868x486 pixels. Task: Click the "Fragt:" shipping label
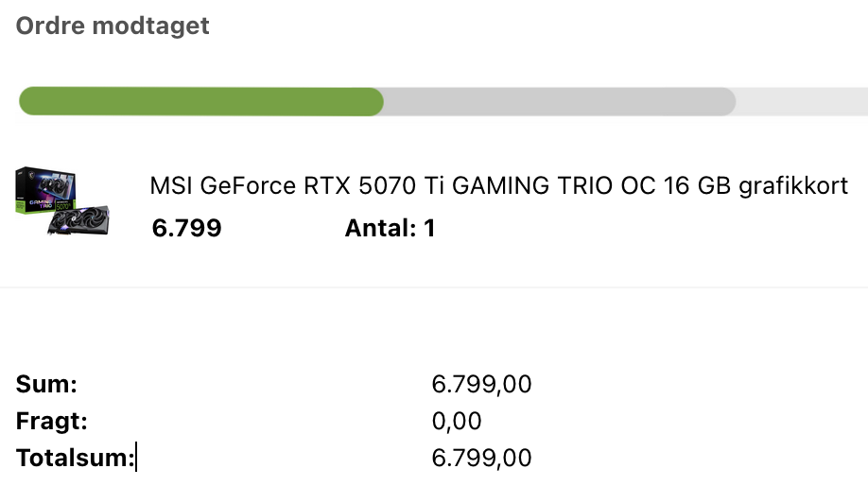point(52,421)
